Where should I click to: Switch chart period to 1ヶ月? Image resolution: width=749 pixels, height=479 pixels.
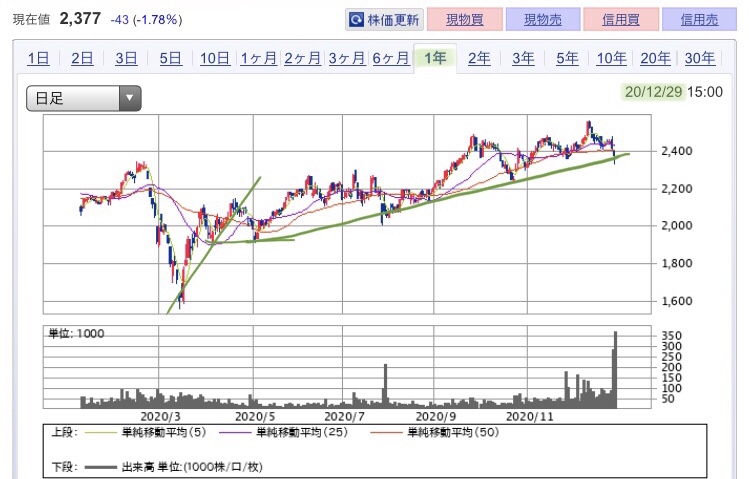(258, 58)
